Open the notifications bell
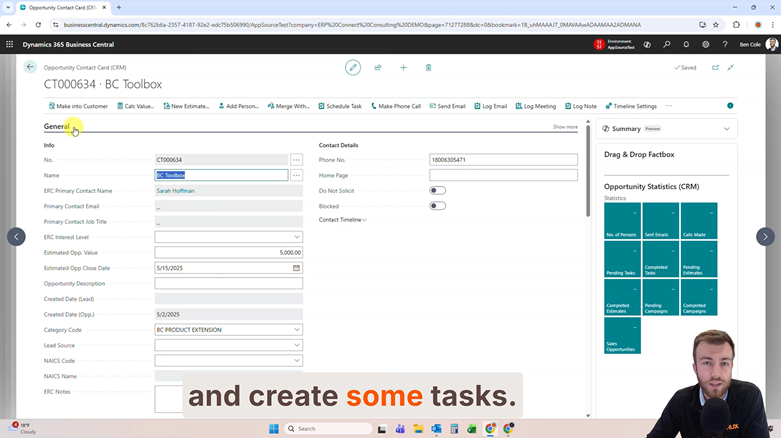This screenshot has height=438, width=781. tap(686, 44)
